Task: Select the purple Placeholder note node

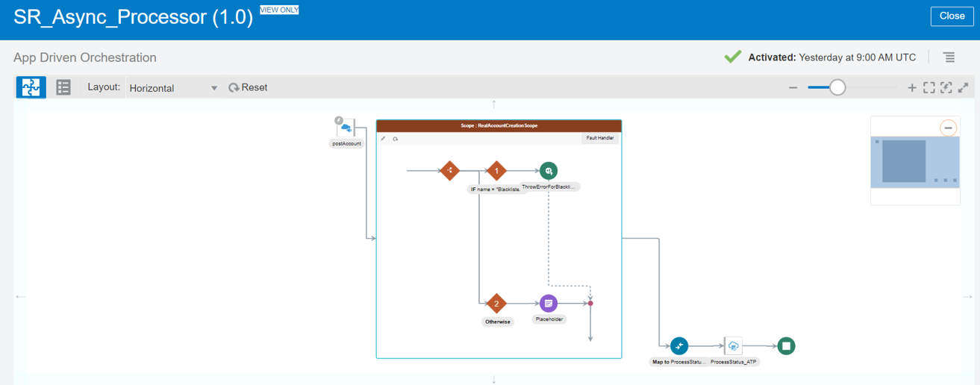Action: [x=549, y=303]
